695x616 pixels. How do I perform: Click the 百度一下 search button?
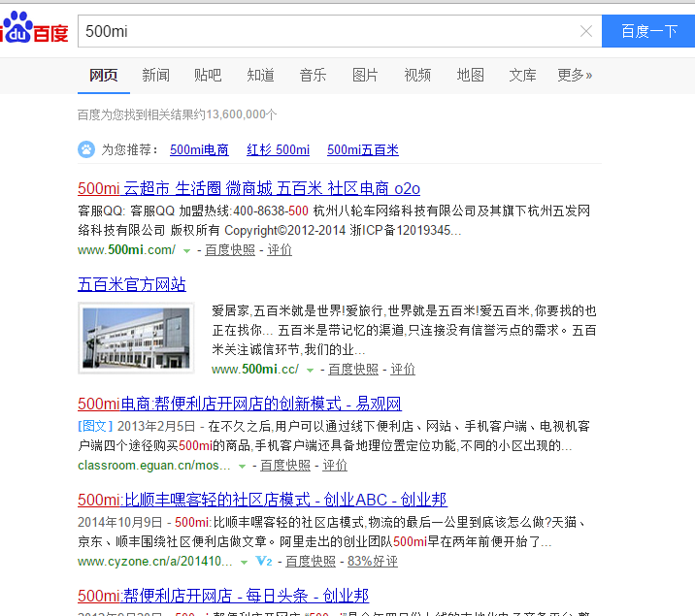648,31
